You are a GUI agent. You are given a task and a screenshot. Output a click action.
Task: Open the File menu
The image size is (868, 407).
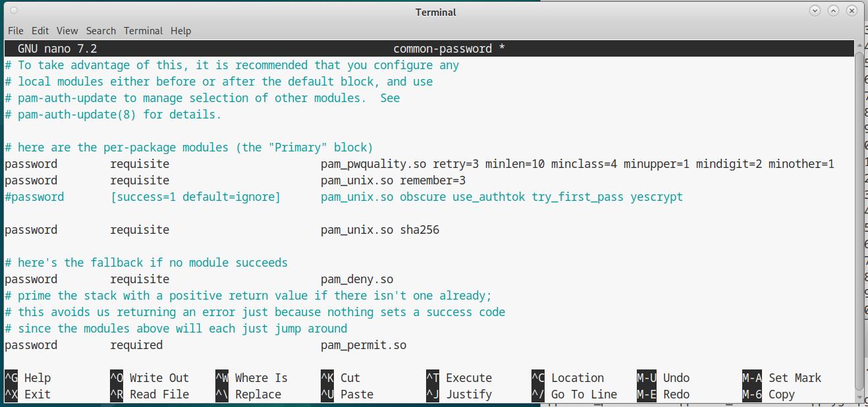(x=15, y=31)
